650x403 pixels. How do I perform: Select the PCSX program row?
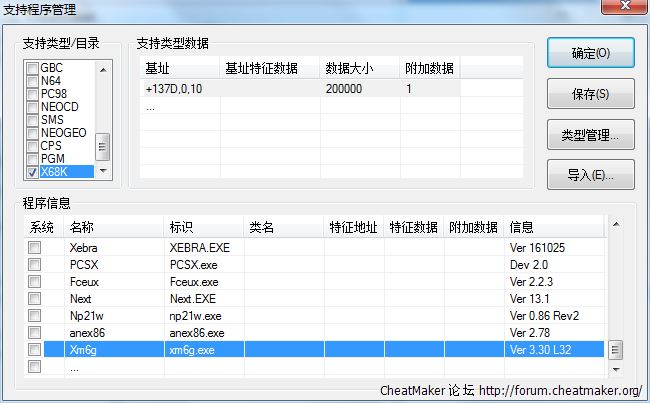click(x=83, y=264)
